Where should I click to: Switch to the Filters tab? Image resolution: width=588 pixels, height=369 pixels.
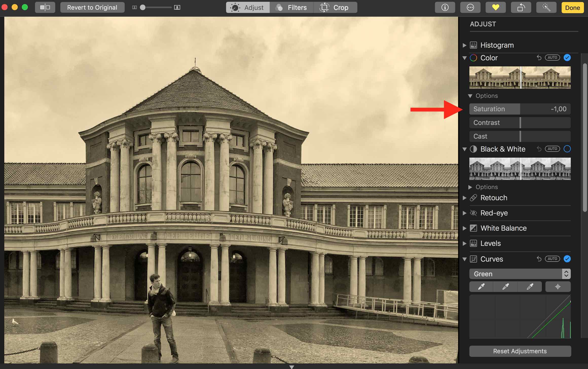291,7
